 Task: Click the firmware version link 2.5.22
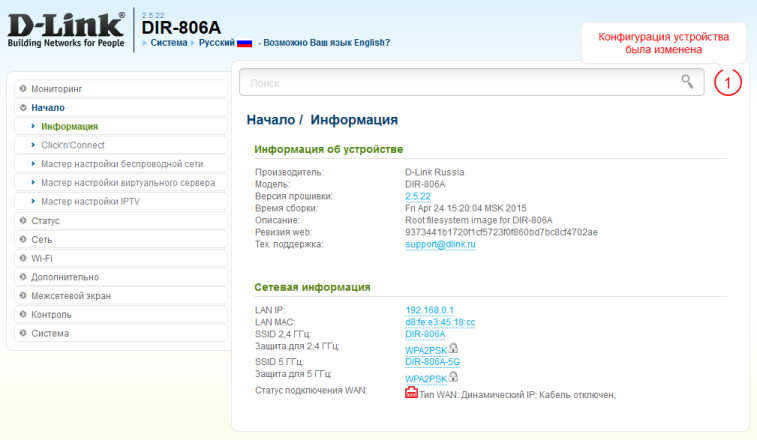click(x=418, y=196)
